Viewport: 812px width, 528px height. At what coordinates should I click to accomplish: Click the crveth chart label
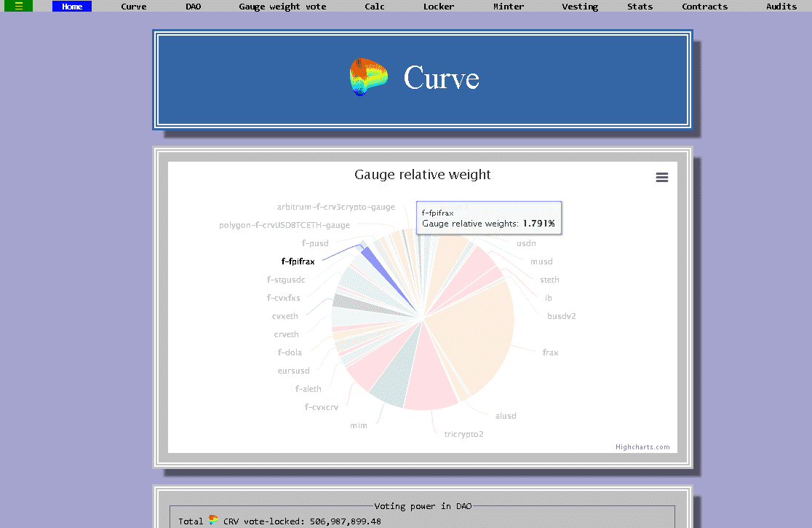coord(287,334)
